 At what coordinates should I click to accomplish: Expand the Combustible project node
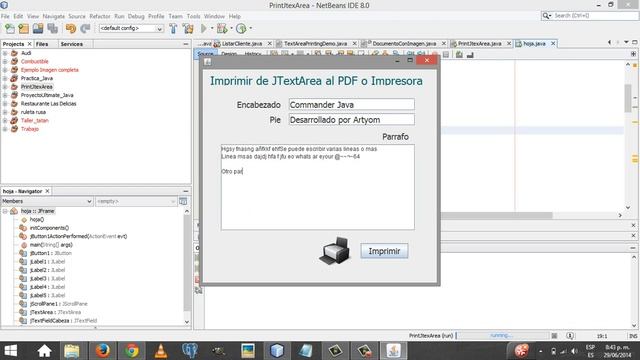5,62
